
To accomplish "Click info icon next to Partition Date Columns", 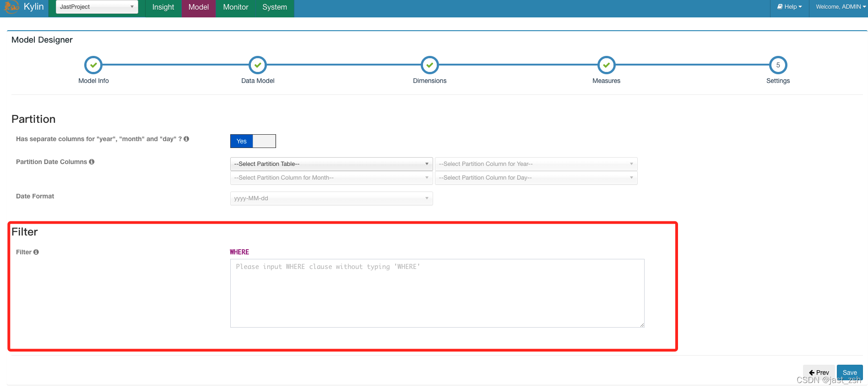I will click(92, 162).
